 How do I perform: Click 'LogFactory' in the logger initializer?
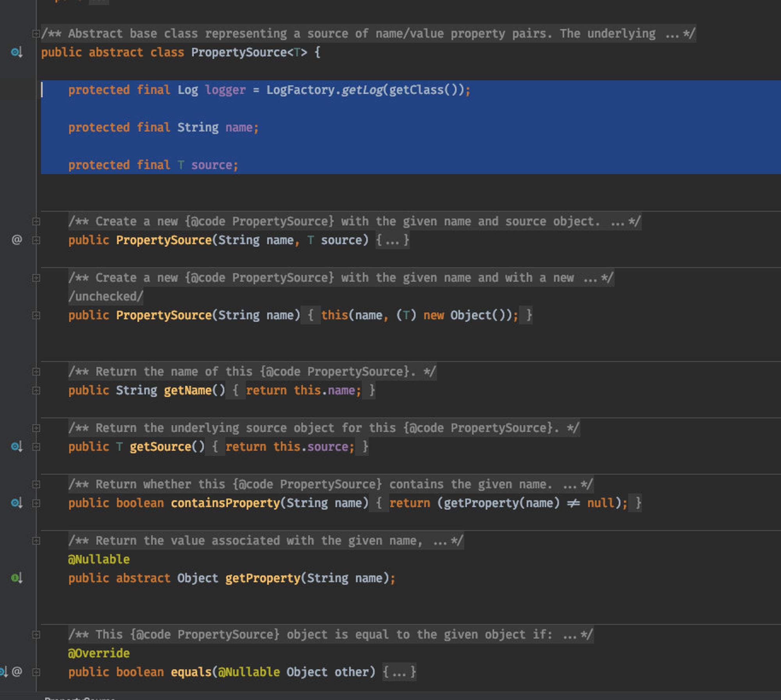point(300,90)
